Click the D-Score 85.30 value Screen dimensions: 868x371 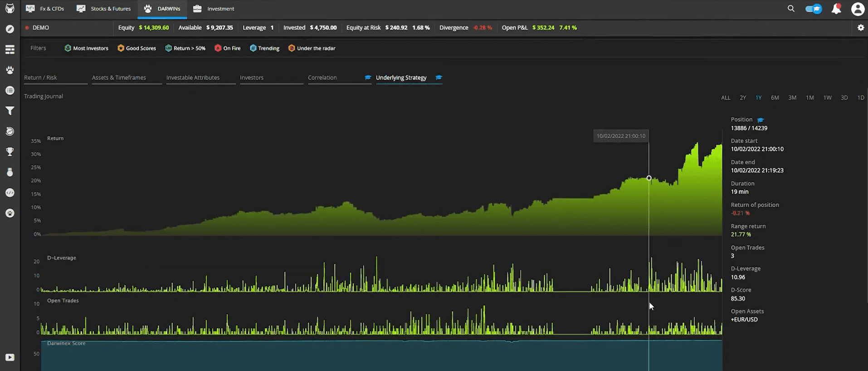point(738,299)
